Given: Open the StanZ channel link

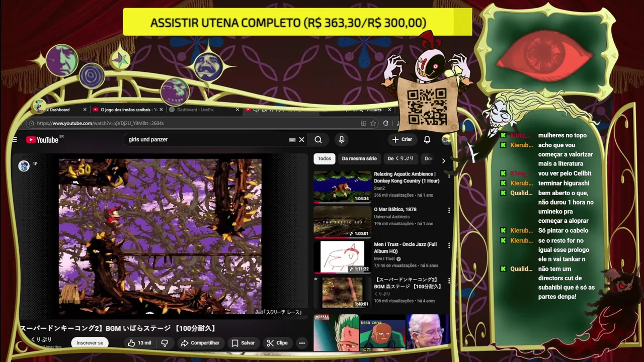Looking at the screenshot, I should click(x=379, y=188).
